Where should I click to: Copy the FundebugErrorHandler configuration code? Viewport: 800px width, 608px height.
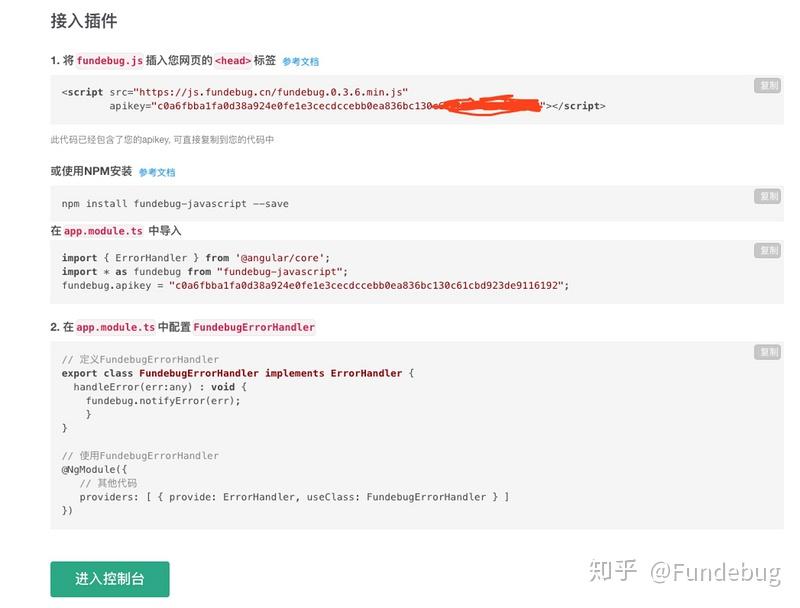766,353
